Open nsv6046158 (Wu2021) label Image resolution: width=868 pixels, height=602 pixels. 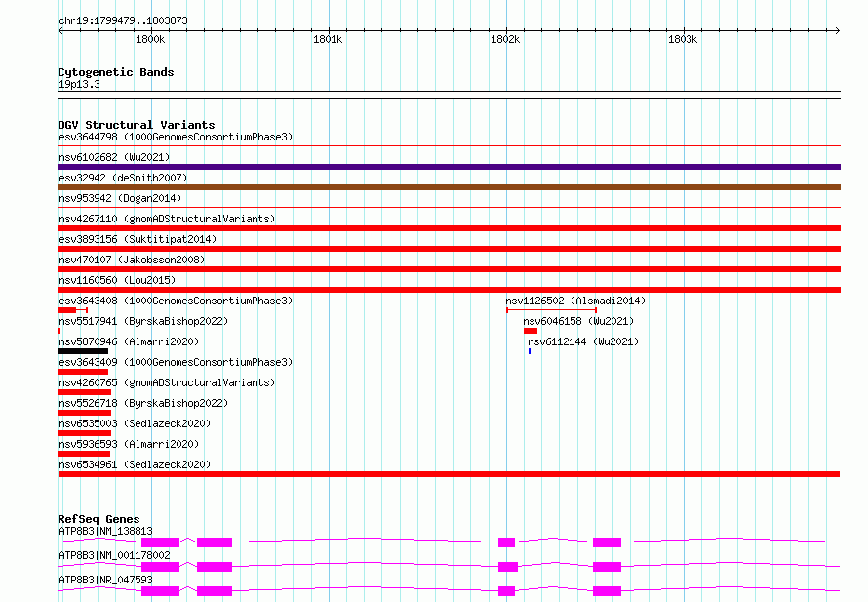(x=578, y=321)
